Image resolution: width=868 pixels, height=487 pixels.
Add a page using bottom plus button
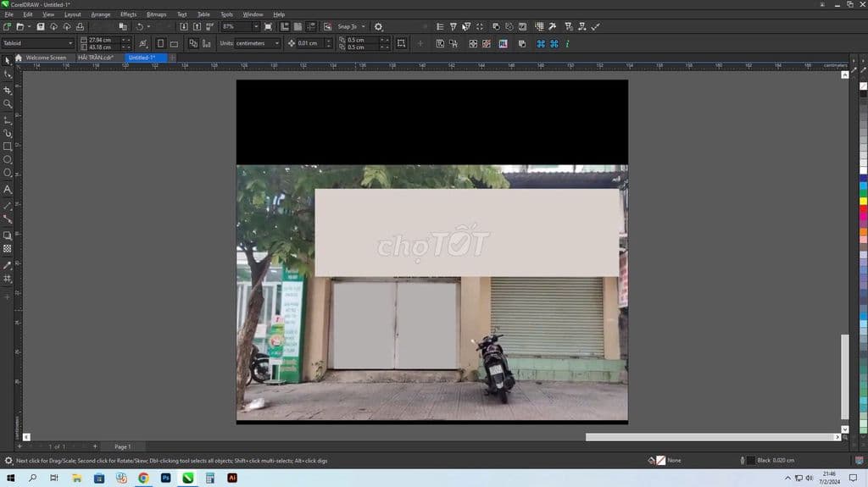point(95,446)
